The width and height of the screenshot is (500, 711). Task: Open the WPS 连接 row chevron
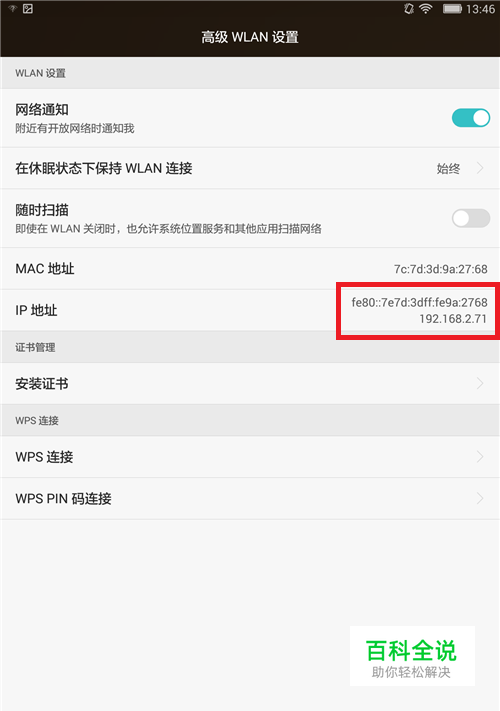(x=480, y=457)
